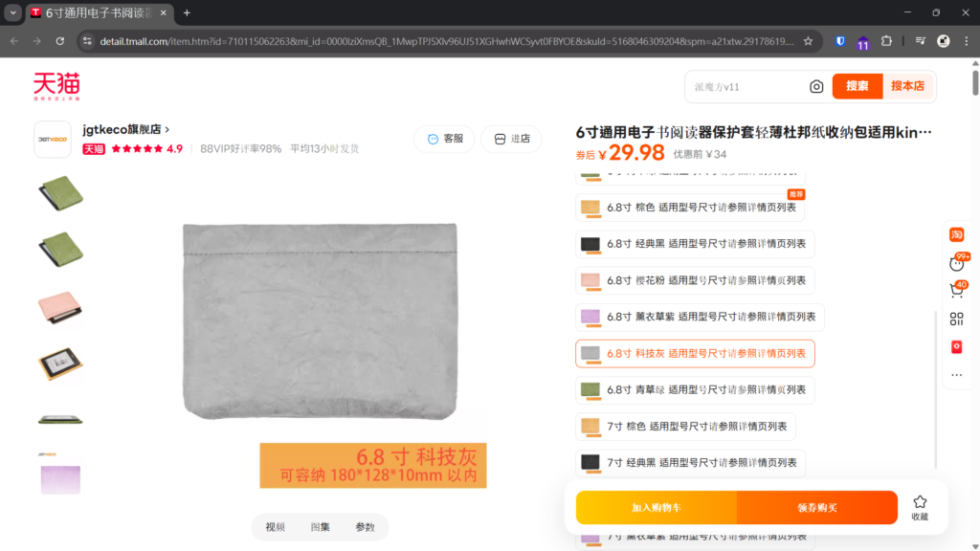This screenshot has width=980, height=551.
Task: Expand jgtkeco旗舰店 store name chevron
Action: coord(167,129)
